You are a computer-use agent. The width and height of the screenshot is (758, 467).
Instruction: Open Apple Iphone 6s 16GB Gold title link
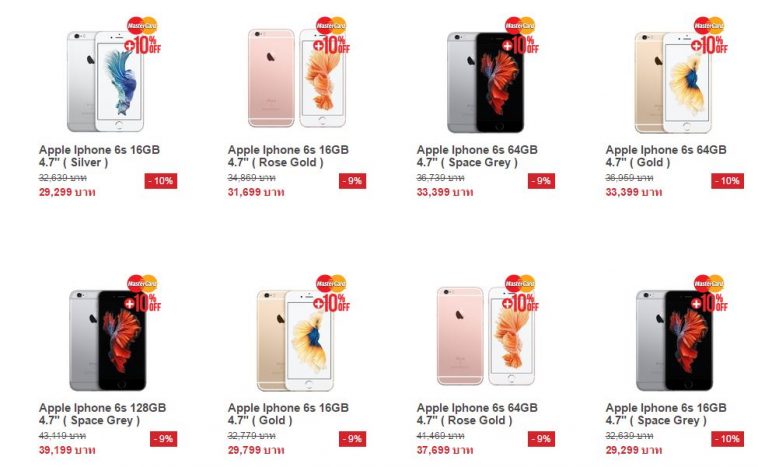288,414
